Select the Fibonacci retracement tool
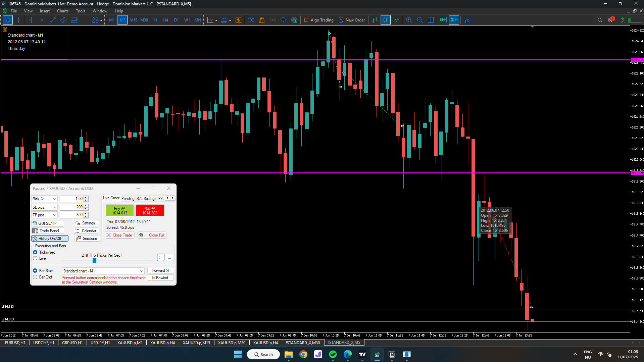644x362 pixels. pos(74,20)
